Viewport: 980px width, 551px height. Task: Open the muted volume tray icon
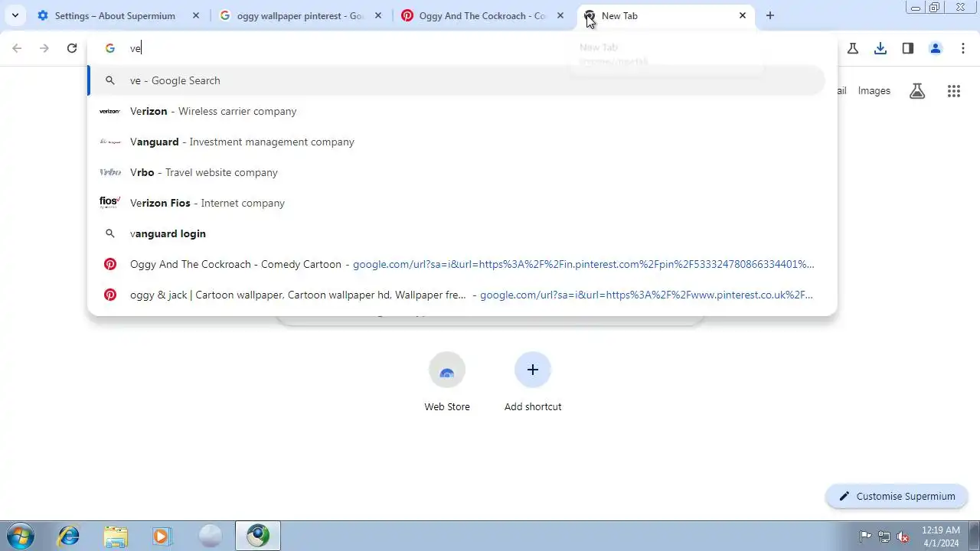click(903, 536)
